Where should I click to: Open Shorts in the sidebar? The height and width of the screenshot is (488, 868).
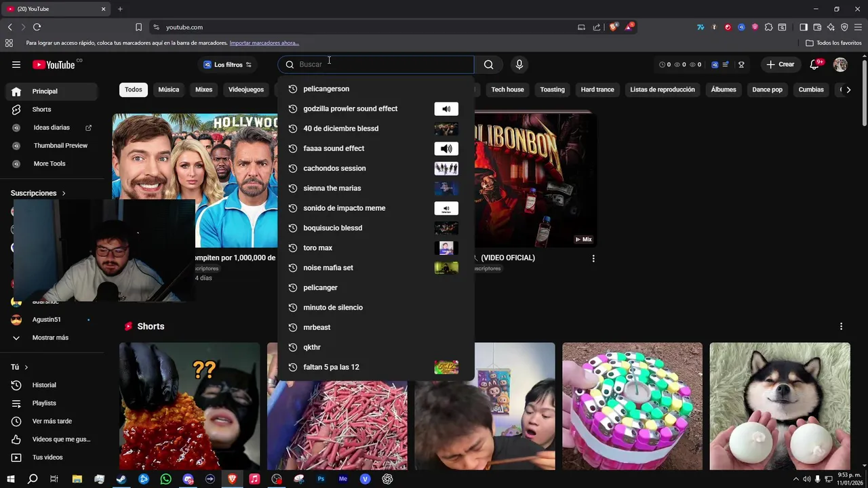point(41,109)
